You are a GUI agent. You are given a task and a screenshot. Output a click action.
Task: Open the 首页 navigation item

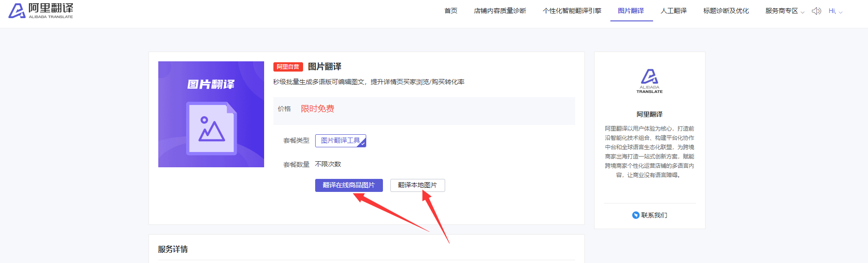point(451,11)
